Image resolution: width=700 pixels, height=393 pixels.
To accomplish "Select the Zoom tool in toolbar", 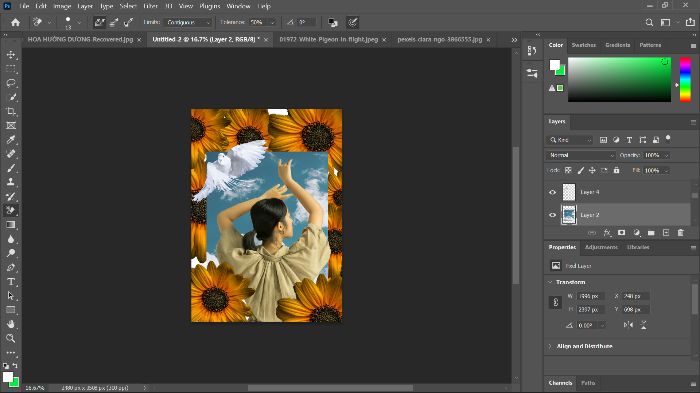I will point(11,338).
